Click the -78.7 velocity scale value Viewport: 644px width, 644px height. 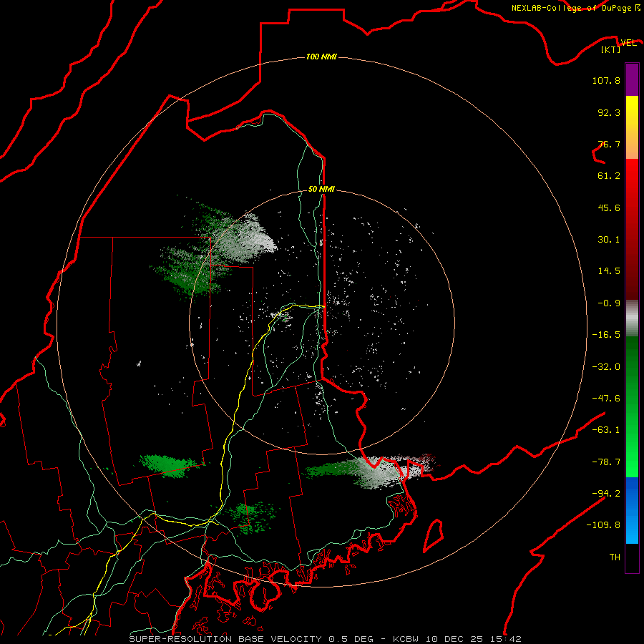[x=606, y=462]
